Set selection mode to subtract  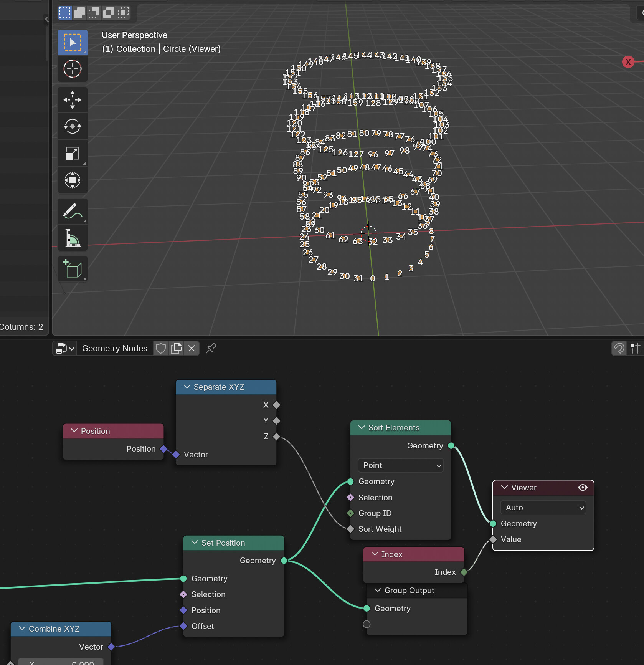tap(94, 13)
